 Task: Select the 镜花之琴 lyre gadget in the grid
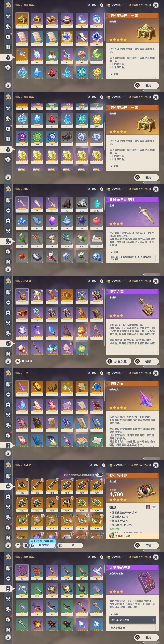click(22, 296)
